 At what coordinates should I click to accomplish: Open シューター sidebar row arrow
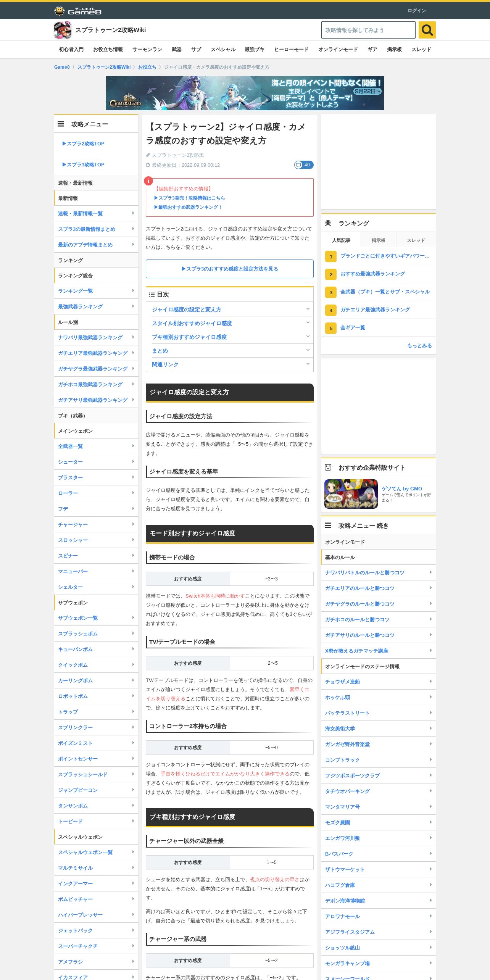tap(133, 462)
